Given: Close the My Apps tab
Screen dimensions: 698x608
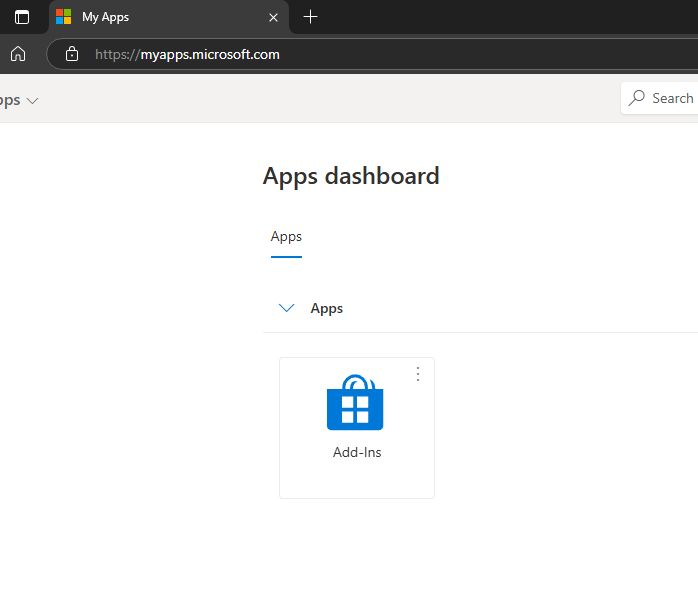Looking at the screenshot, I should pyautogui.click(x=273, y=17).
